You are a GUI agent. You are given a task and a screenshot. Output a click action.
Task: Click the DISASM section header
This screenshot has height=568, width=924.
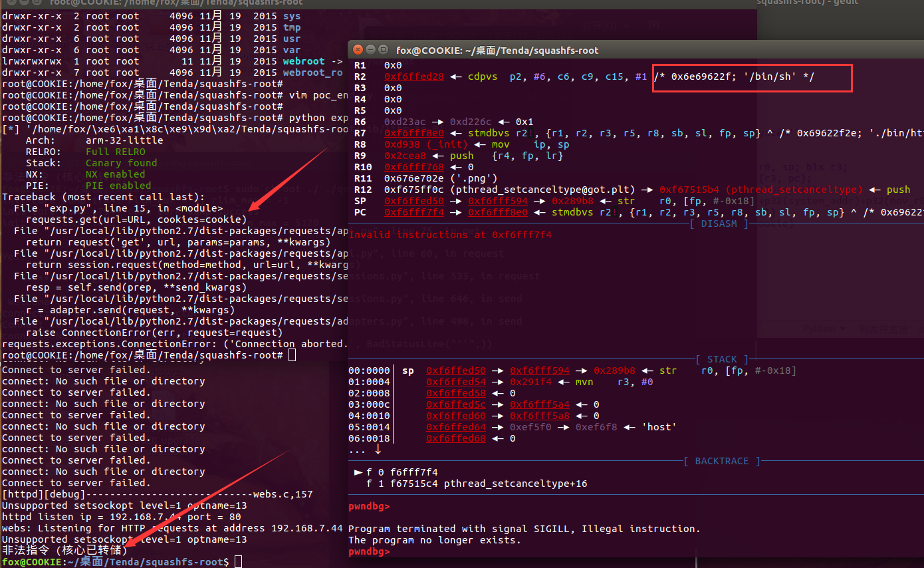click(719, 223)
